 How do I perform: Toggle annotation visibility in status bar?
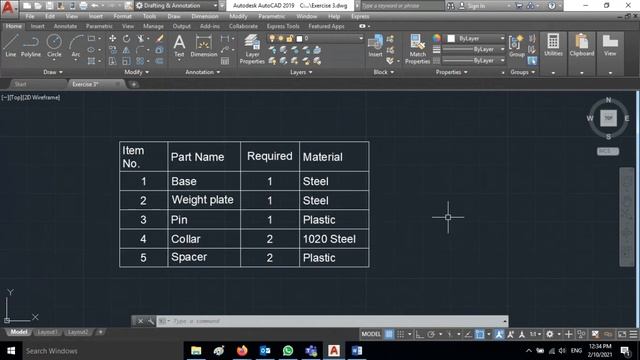[499, 334]
